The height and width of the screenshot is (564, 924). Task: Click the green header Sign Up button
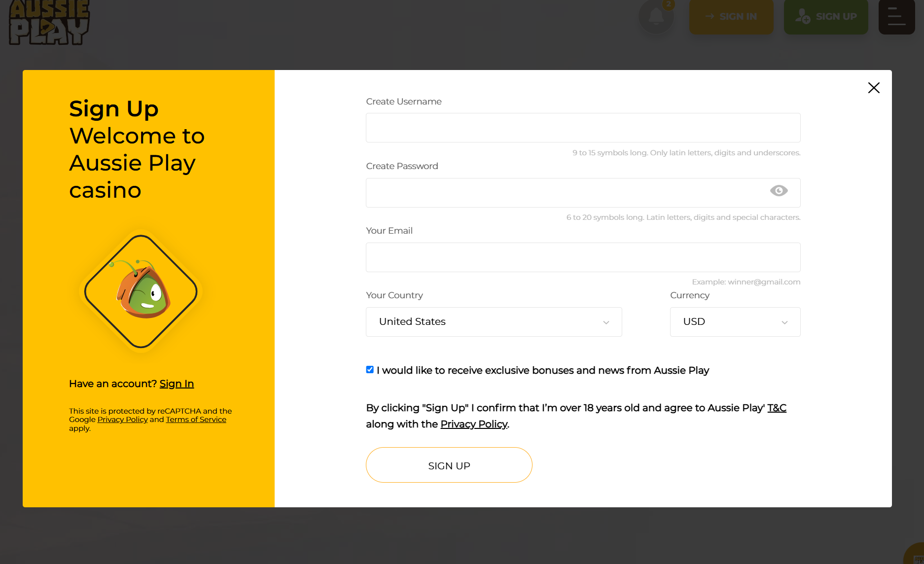(x=826, y=17)
